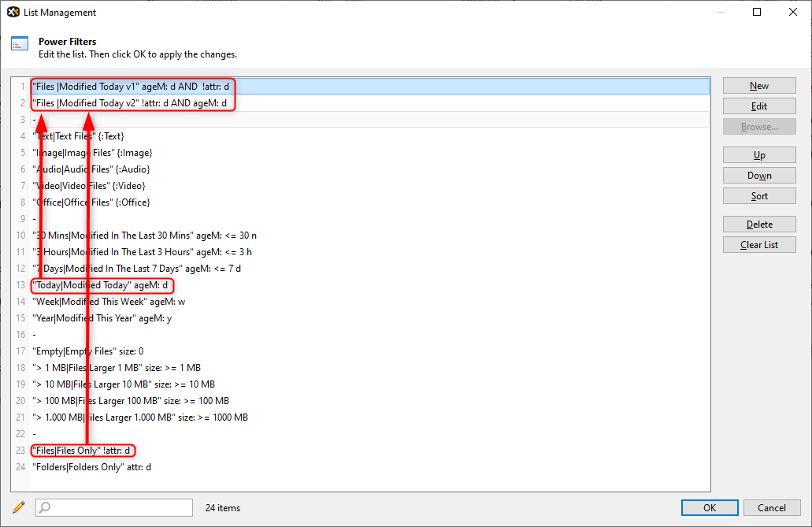
Task: Click the Power Filters list icon in header
Action: (x=20, y=44)
